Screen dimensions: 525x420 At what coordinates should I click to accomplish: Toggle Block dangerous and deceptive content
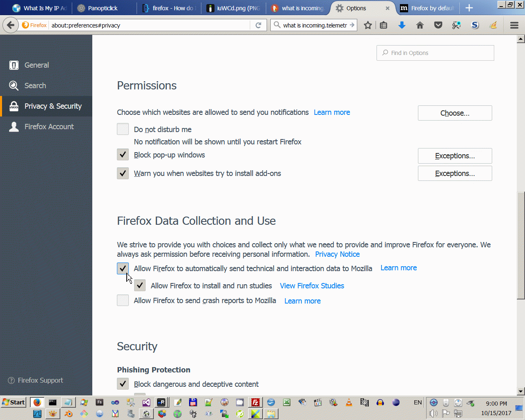click(x=123, y=384)
